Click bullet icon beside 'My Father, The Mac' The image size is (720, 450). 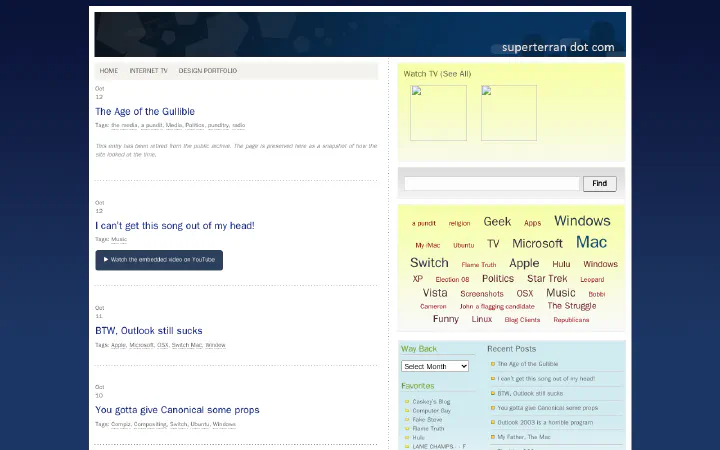pos(493,437)
